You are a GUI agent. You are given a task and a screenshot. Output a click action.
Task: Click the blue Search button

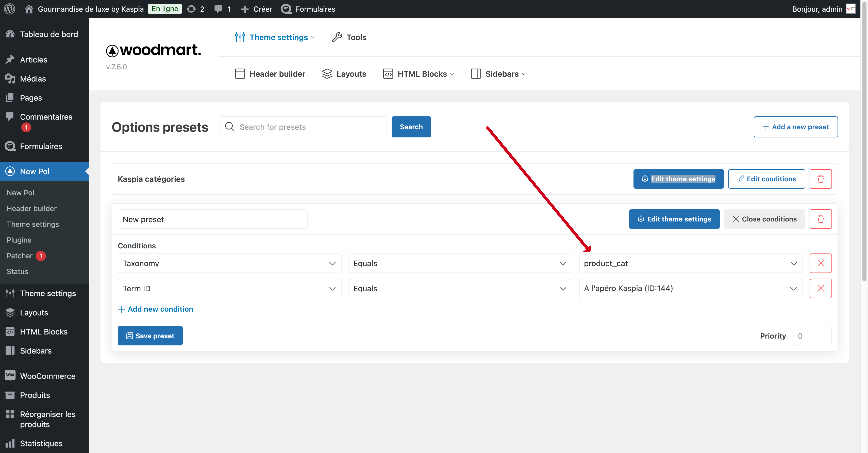click(411, 127)
